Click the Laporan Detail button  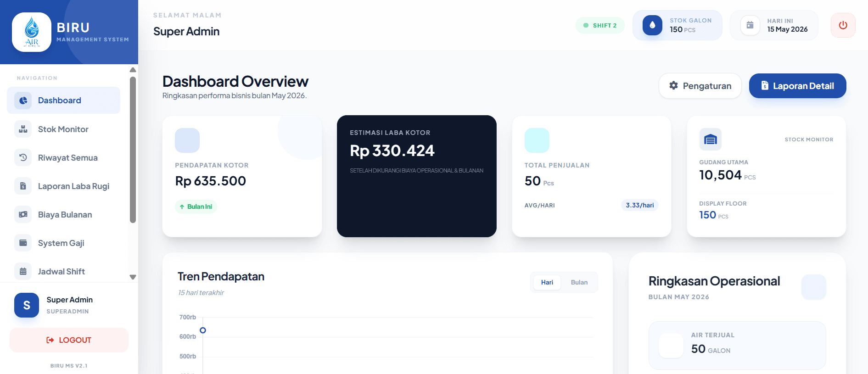point(797,86)
